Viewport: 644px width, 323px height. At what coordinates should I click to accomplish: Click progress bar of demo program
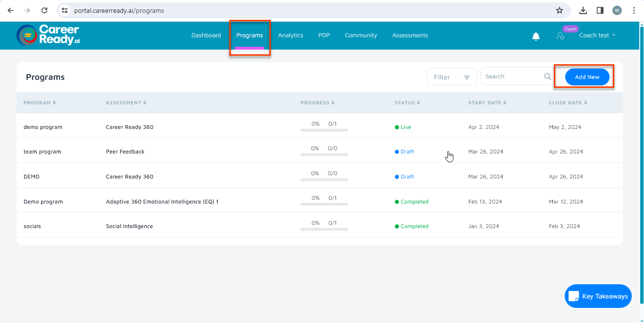324,130
